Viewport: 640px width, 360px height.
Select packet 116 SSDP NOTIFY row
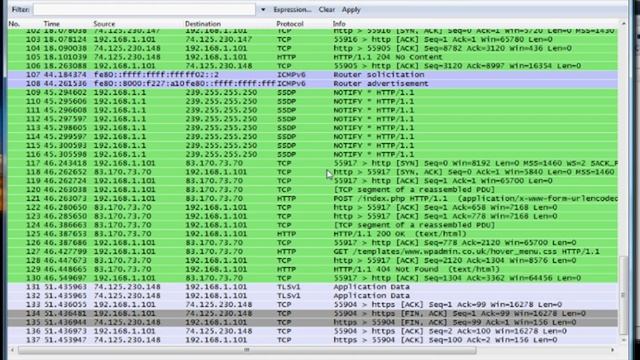tap(313, 154)
